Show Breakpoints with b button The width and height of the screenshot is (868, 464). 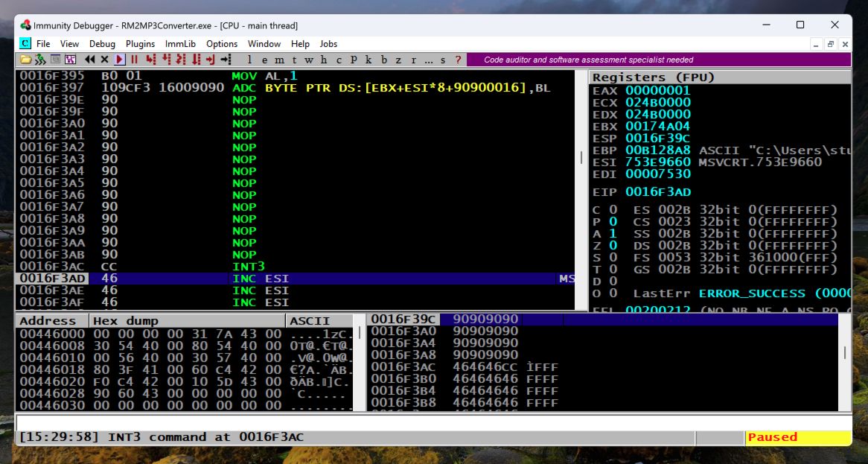point(383,60)
